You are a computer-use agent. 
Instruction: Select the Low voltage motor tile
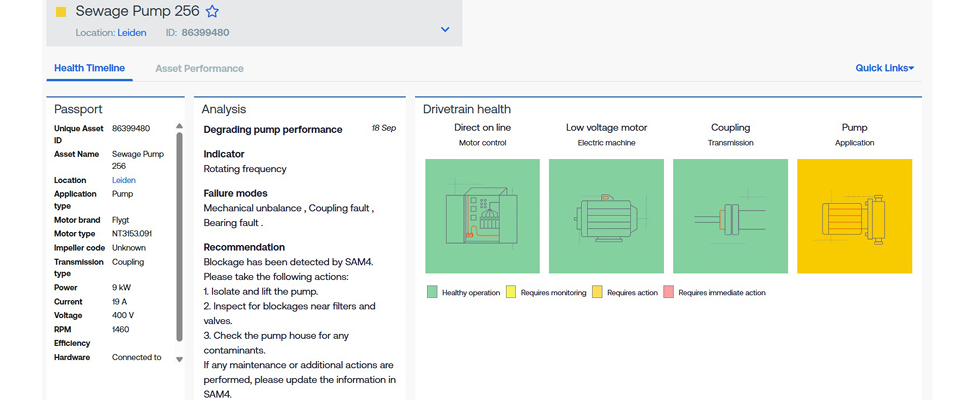tap(606, 216)
